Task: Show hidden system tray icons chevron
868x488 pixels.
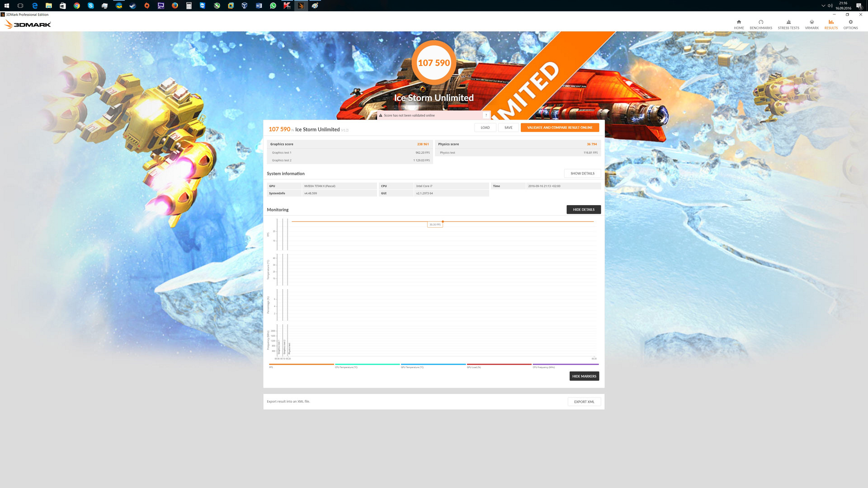Action: (823, 5)
